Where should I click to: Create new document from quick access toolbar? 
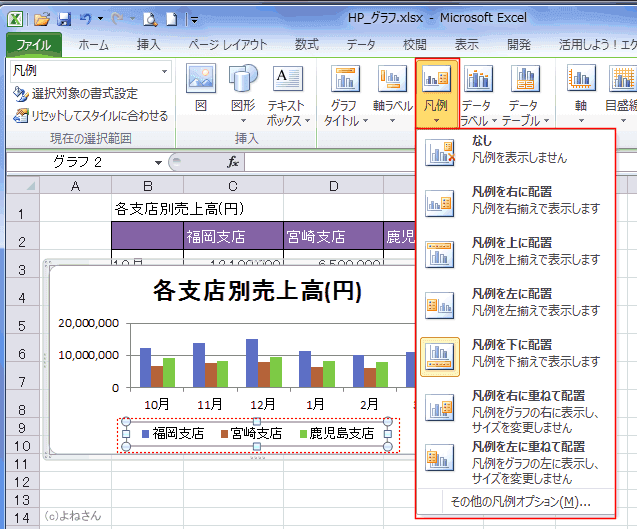click(x=172, y=19)
